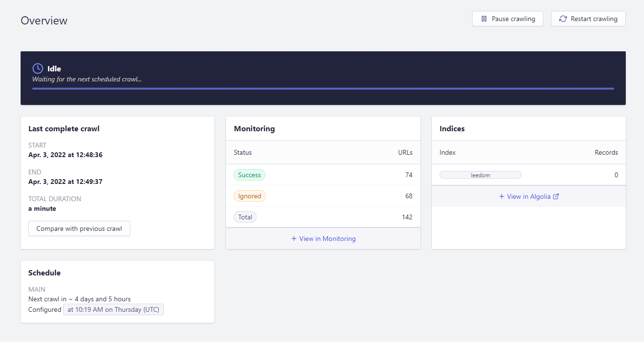Viewport: 644px width, 342px height.
Task: Open View in Monitoring link
Action: (x=327, y=238)
